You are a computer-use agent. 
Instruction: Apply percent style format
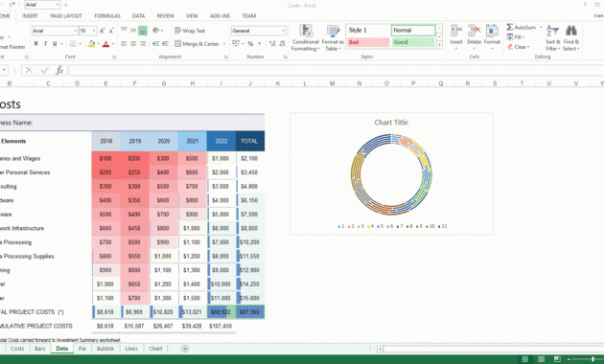pyautogui.click(x=250, y=44)
